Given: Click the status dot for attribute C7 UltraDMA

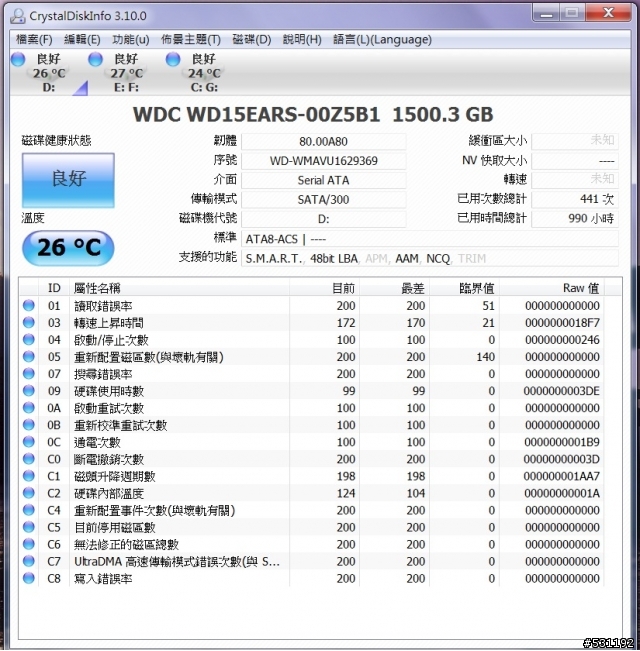Looking at the screenshot, I should [29, 561].
